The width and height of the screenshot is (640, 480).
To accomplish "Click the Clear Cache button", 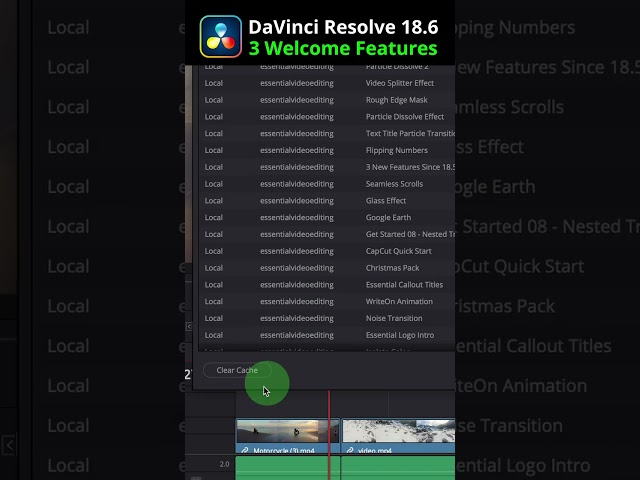I will point(237,370).
